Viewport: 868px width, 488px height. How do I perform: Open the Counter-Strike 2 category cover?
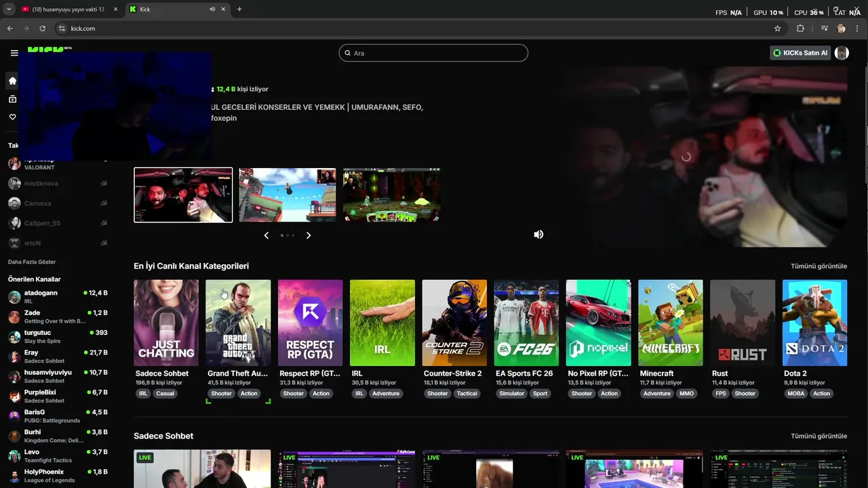454,323
